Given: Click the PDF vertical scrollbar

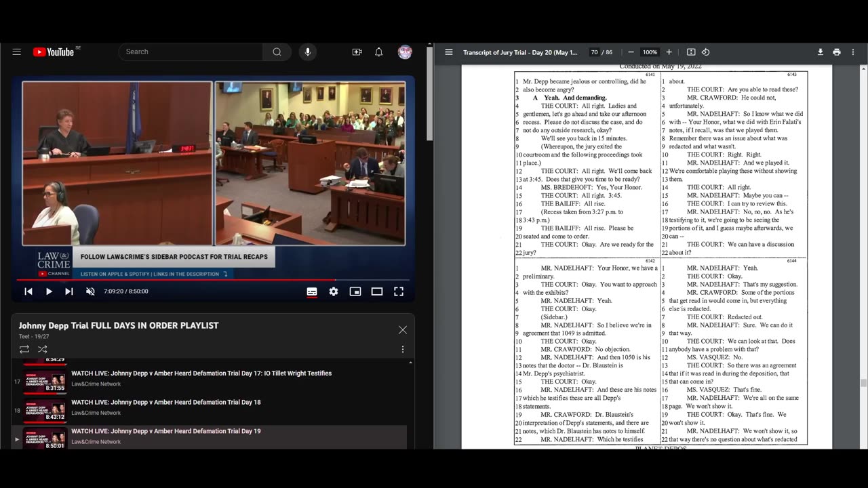Looking at the screenshot, I should coord(863,383).
